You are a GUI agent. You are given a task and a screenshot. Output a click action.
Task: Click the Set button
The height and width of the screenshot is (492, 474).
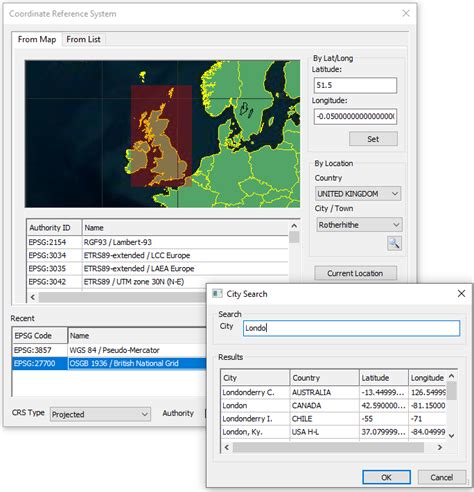tap(373, 139)
